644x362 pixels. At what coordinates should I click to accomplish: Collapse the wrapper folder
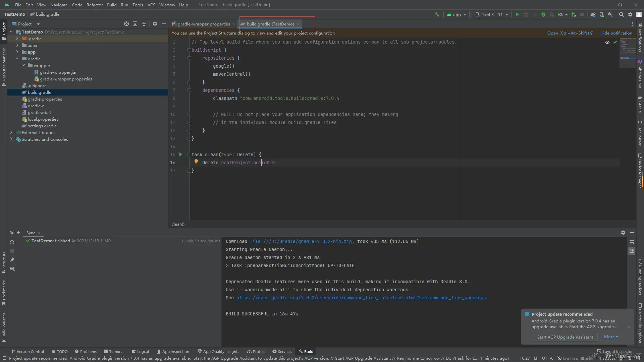click(x=23, y=65)
